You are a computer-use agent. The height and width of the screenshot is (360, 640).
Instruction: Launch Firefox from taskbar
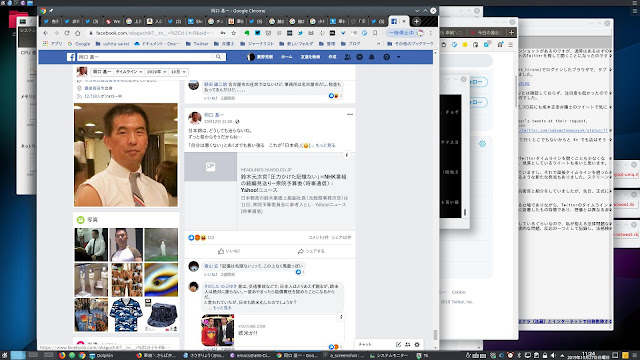[62, 356]
